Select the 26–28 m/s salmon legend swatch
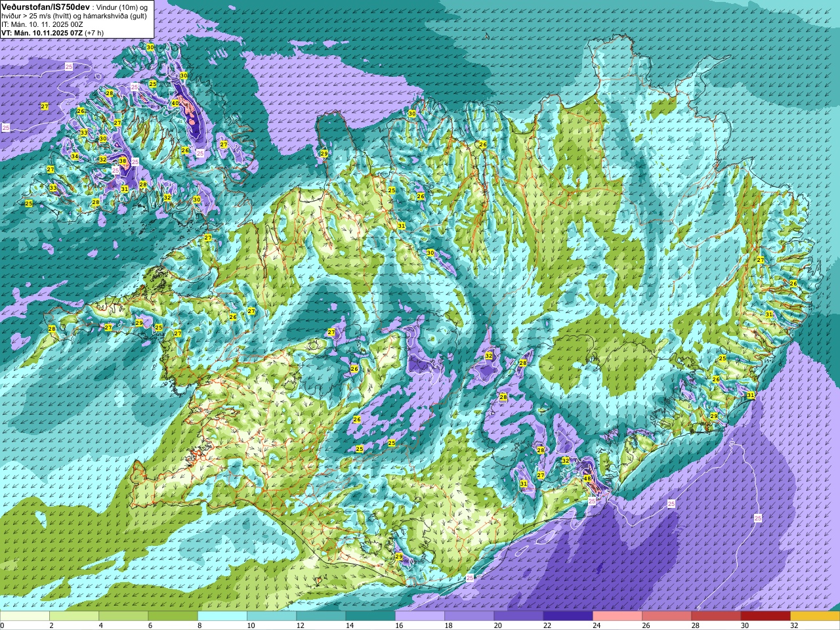The height and width of the screenshot is (630, 840). coord(667,616)
